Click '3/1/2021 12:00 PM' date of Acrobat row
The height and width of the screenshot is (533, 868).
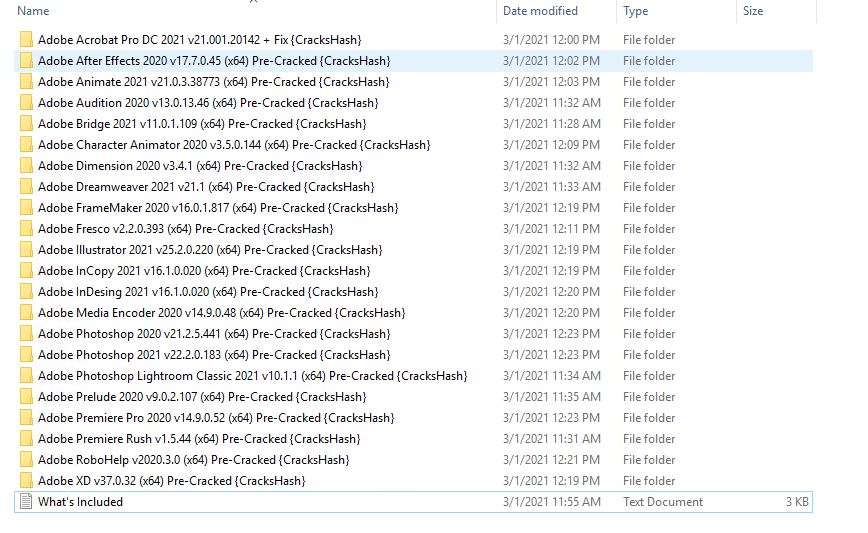tap(551, 40)
